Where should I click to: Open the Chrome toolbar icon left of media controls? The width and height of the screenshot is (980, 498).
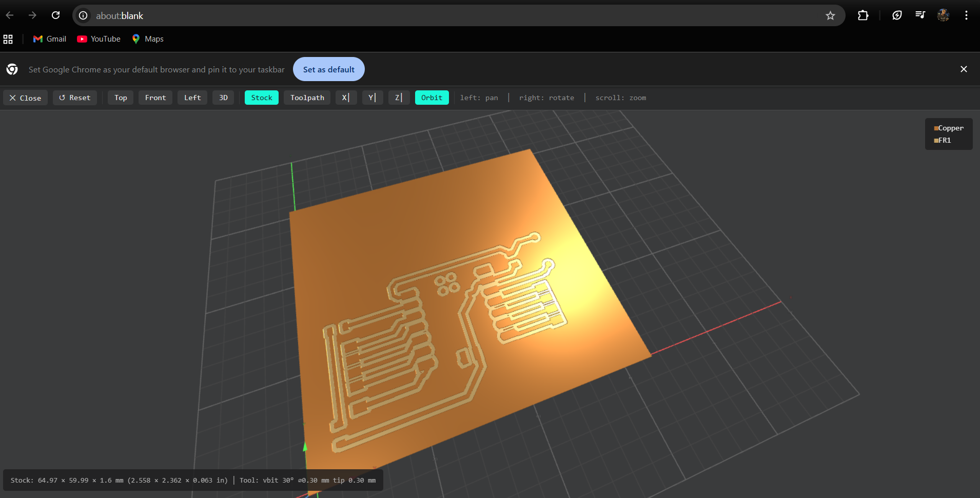tap(897, 15)
